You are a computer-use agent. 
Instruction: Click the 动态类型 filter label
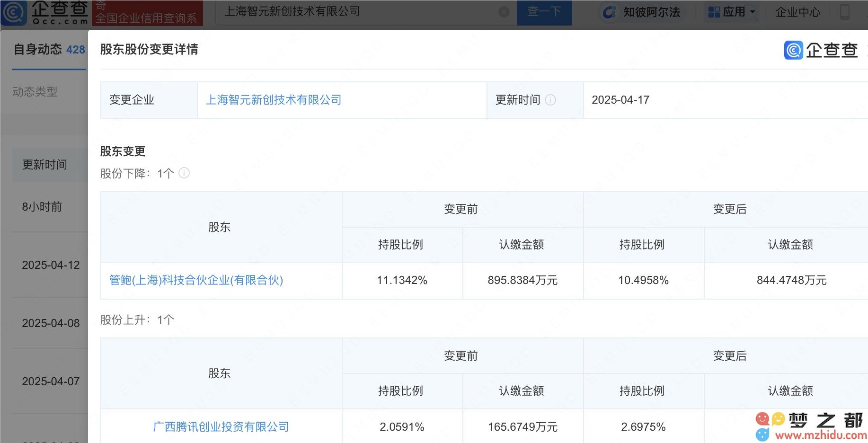[35, 92]
